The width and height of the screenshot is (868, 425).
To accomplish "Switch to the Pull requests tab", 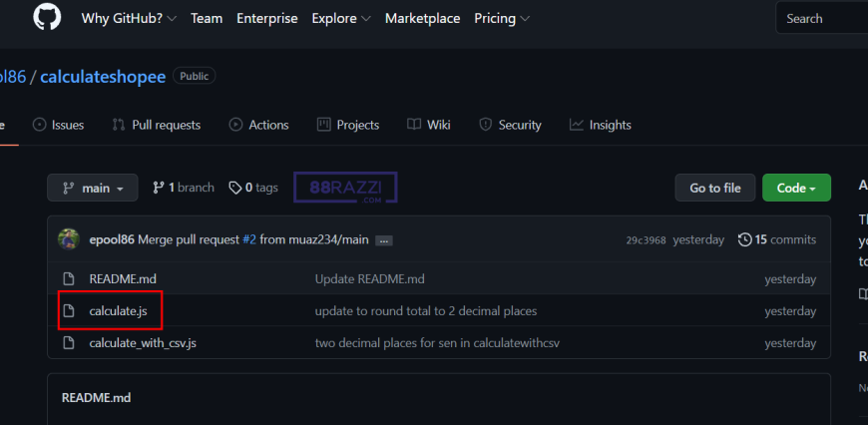I will (157, 125).
